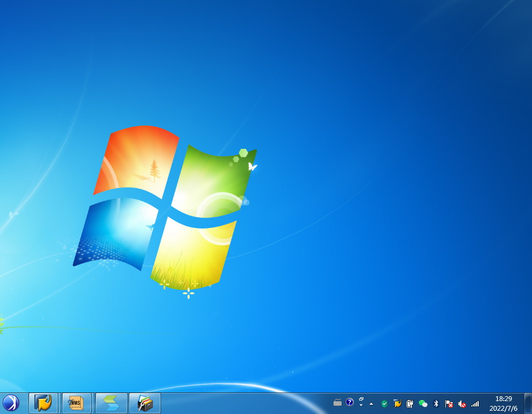Click the keyboard input icon in the tray
532x414 pixels.
coord(337,403)
